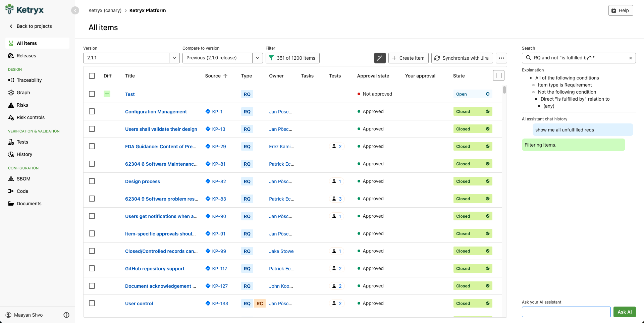The width and height of the screenshot is (644, 323).
Task: Click the Jira icon next to KP-133
Action: click(x=208, y=303)
